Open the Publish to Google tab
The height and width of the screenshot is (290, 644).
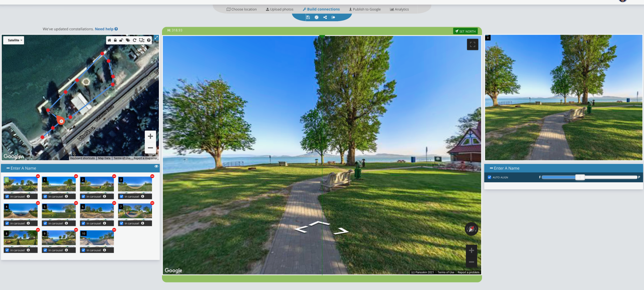tap(365, 9)
